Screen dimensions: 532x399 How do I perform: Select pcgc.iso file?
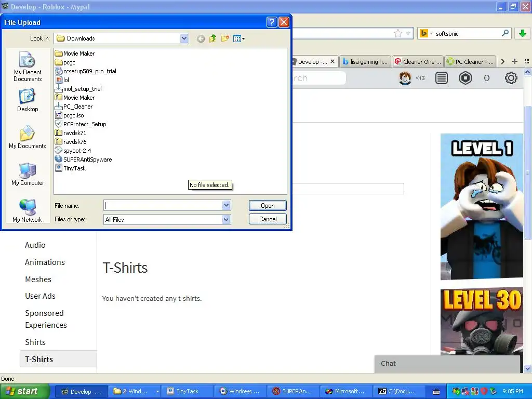pyautogui.click(x=69, y=115)
